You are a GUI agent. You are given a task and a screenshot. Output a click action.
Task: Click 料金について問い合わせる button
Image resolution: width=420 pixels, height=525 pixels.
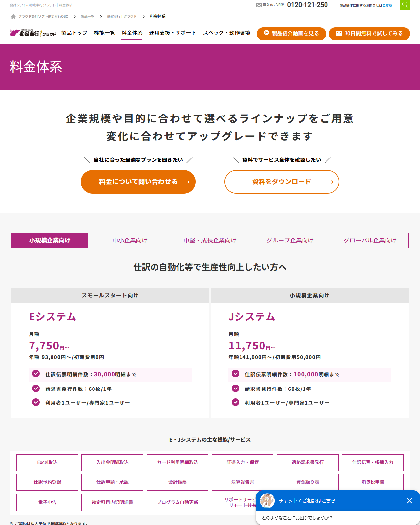click(x=138, y=182)
